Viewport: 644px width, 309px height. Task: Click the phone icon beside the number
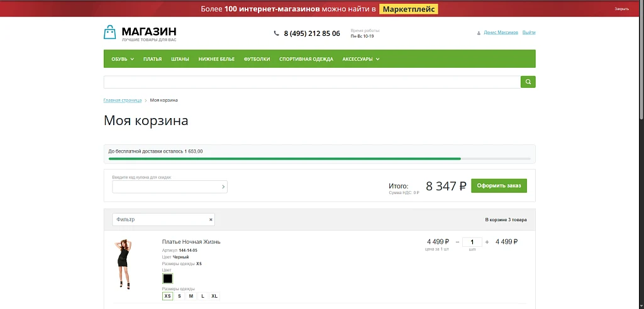pyautogui.click(x=277, y=34)
